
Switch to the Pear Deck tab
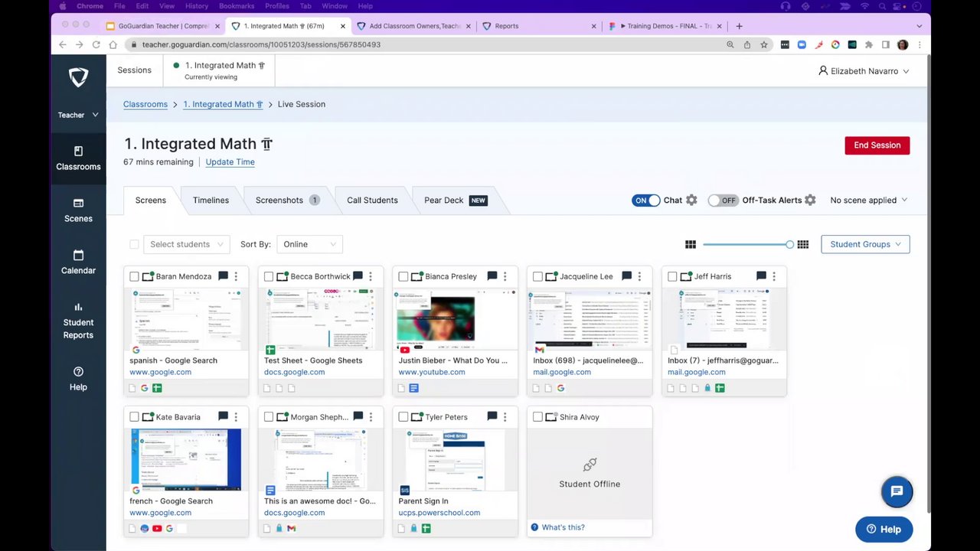[456, 200]
